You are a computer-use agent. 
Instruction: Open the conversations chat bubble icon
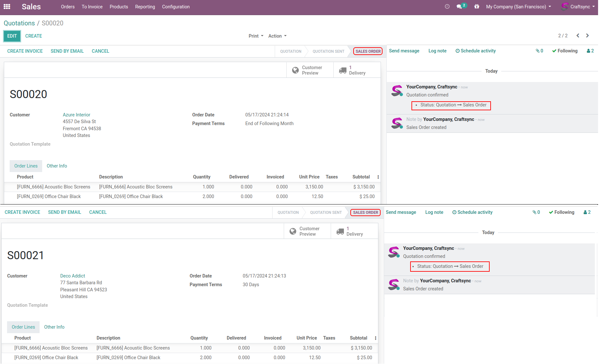459,7
